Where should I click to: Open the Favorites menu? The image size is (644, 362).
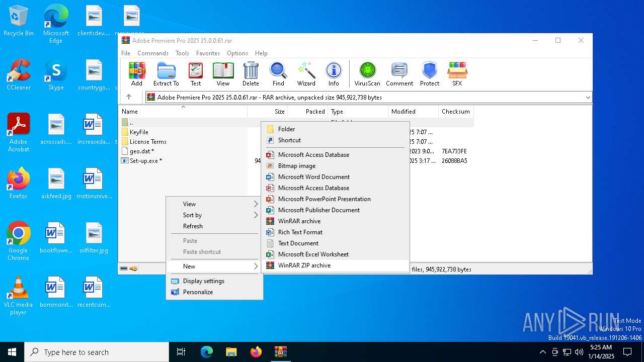[x=208, y=53]
